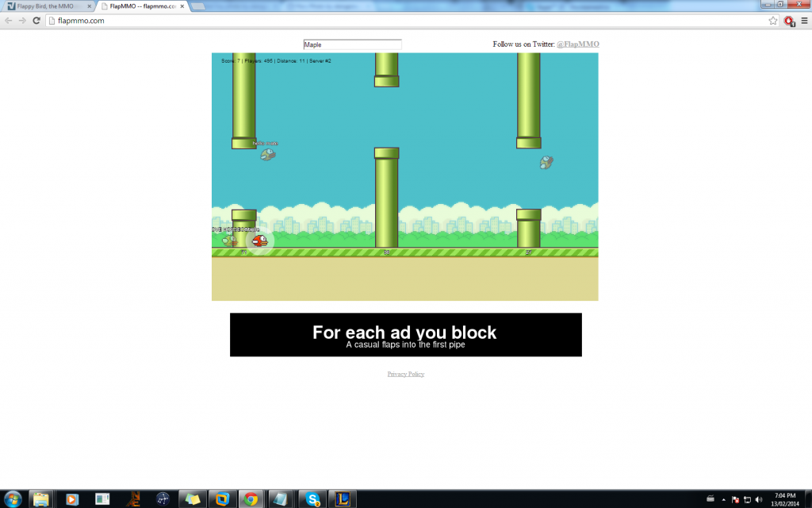Click the black ad-block banner

click(405, 335)
